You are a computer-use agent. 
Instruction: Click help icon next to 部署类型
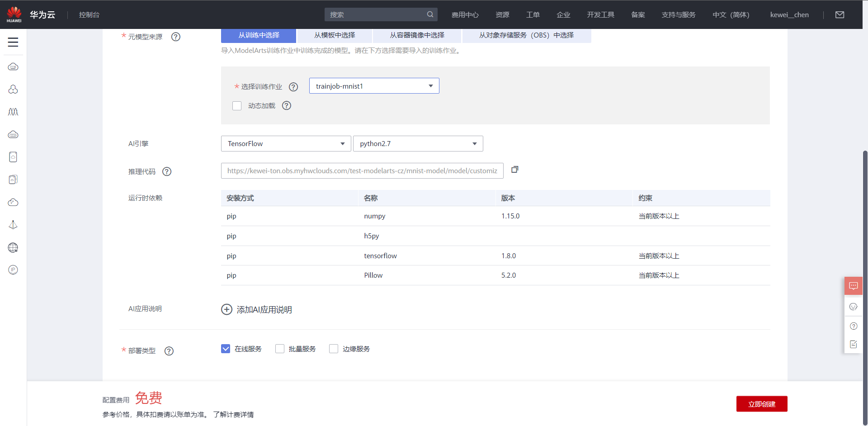[169, 351]
